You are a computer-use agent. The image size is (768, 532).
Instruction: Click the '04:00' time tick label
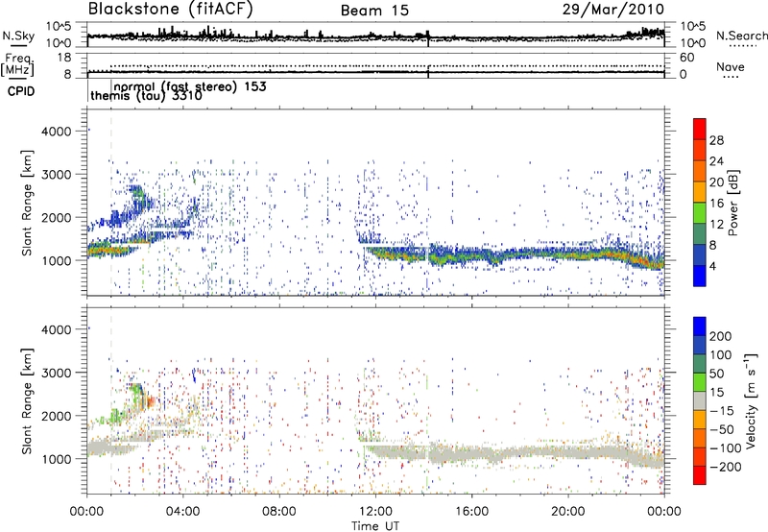click(182, 512)
